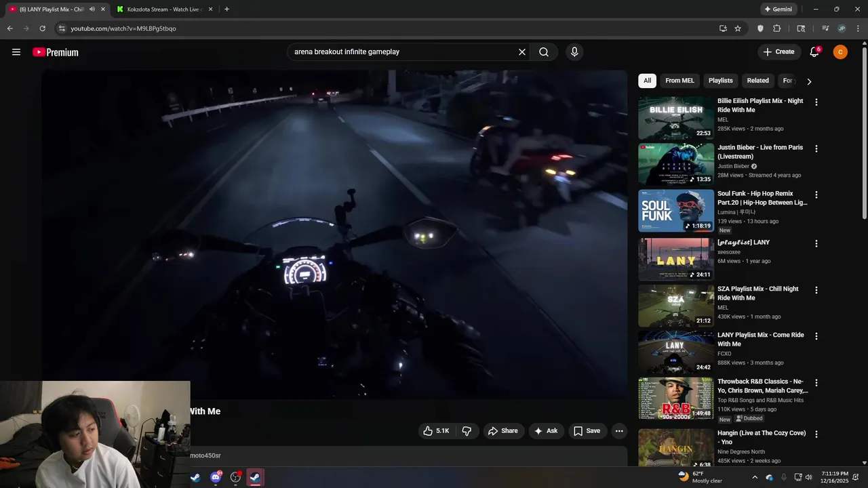Open the moto450sr description link
This screenshot has width=868, height=488.
click(x=205, y=455)
